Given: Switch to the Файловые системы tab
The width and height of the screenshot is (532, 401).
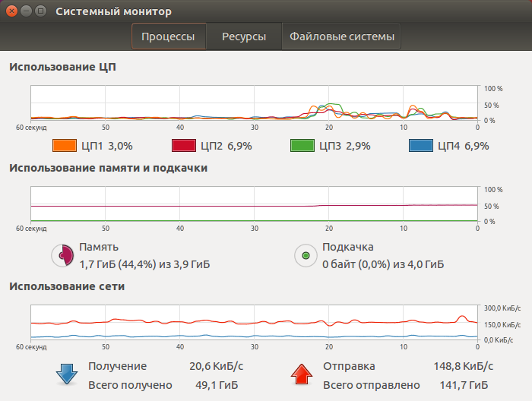Looking at the screenshot, I should coord(341,36).
